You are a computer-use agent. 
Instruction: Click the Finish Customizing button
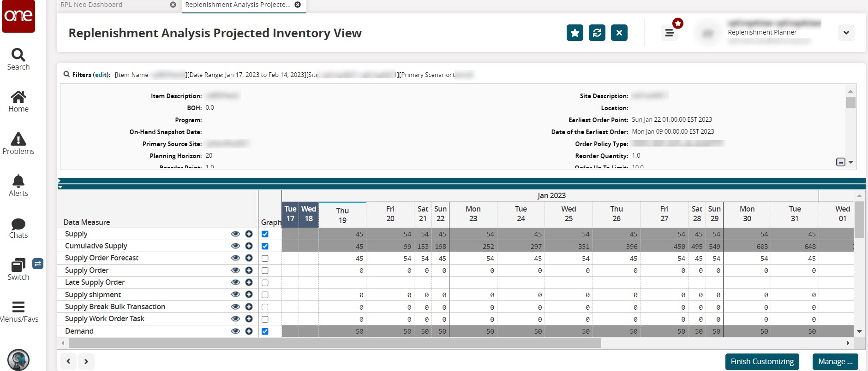click(x=762, y=361)
